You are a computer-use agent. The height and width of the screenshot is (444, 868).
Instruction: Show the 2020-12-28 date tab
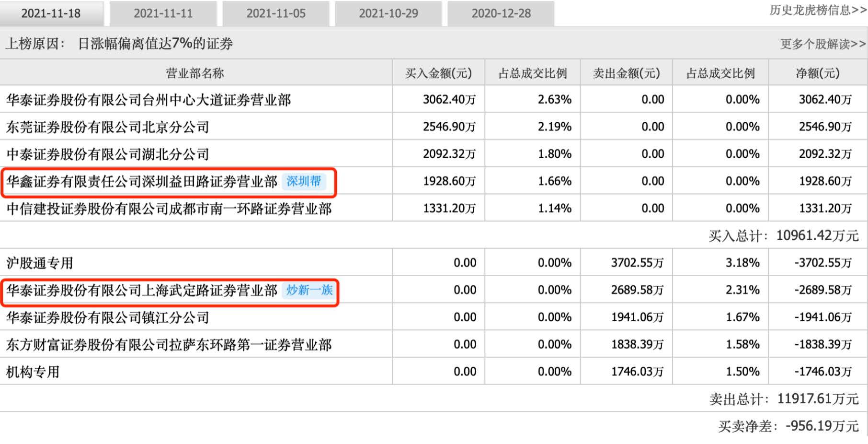[501, 13]
